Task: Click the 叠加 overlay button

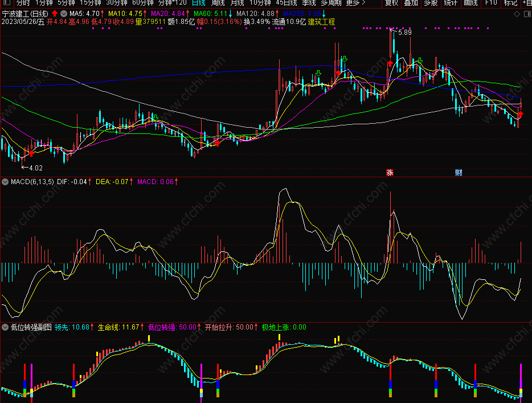Action: 411,3
